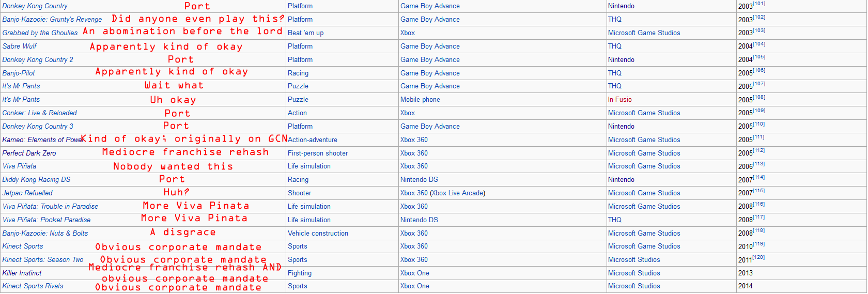Click Banjo-Kazooie: Grunty's Revenge title
Image resolution: width=868 pixels, height=294 pixels.
coord(52,20)
